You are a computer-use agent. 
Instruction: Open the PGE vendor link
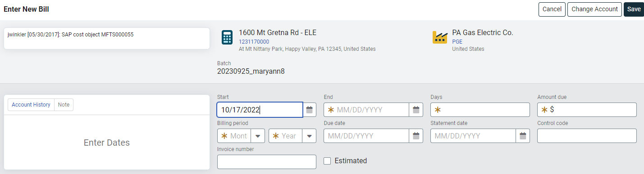click(457, 42)
